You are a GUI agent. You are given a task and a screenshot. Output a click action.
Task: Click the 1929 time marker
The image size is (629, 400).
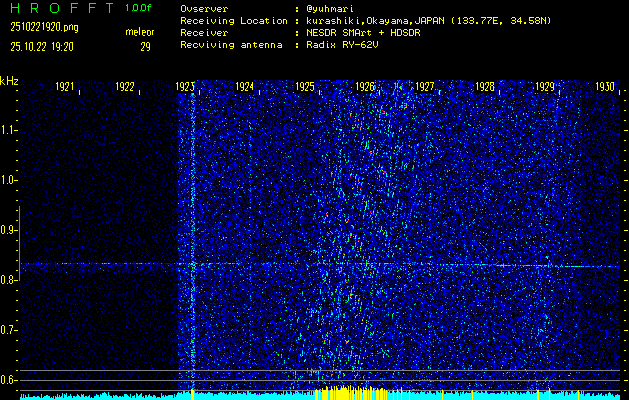click(545, 87)
